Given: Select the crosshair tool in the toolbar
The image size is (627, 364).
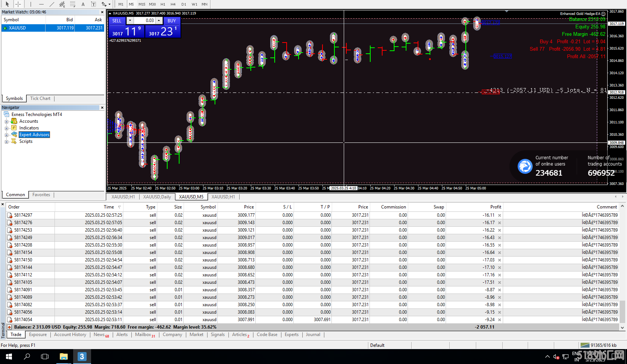Looking at the screenshot, I should tap(18, 4).
